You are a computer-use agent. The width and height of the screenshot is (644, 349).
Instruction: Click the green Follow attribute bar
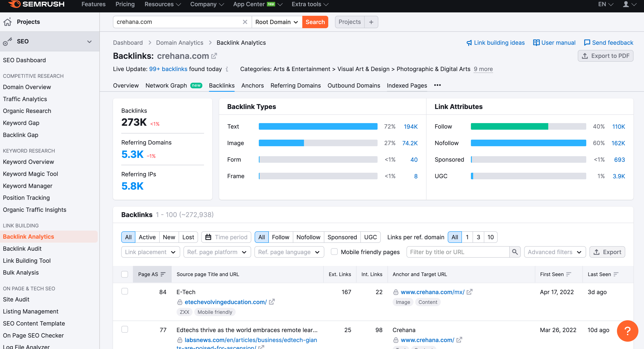[x=509, y=126]
